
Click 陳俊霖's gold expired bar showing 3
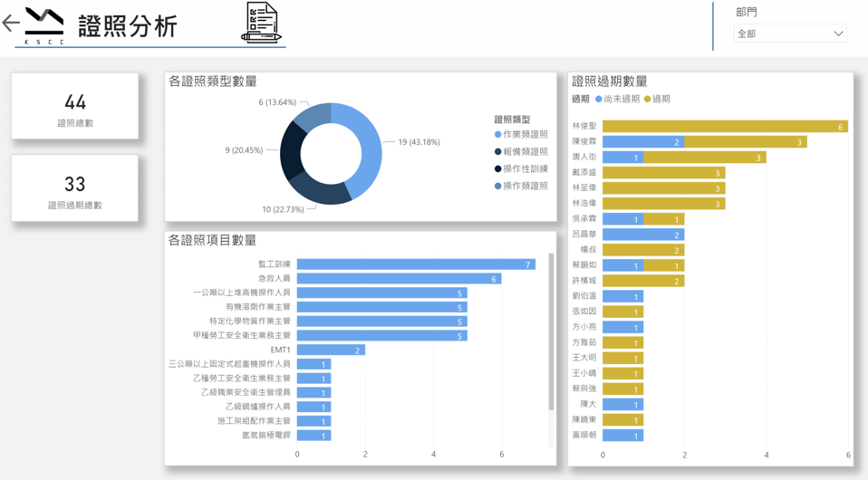tap(746, 142)
